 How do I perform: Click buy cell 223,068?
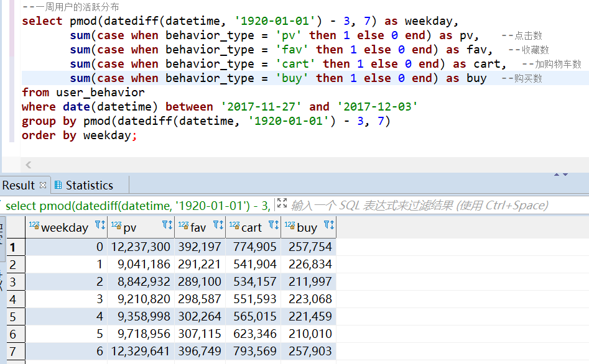[x=308, y=299]
